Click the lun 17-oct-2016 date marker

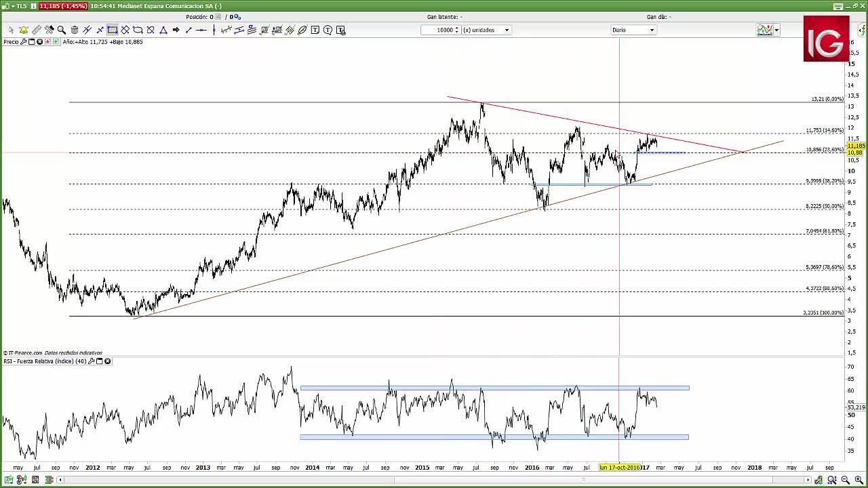[619, 468]
